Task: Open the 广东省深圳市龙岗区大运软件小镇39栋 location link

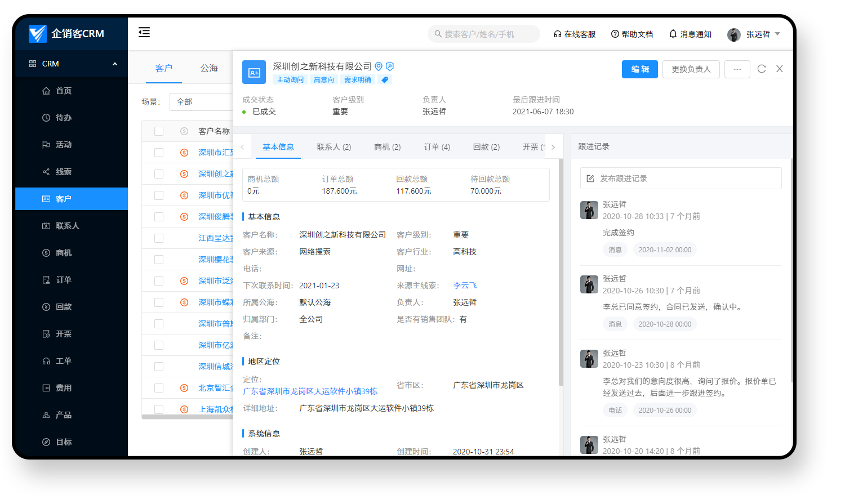Action: [310, 391]
